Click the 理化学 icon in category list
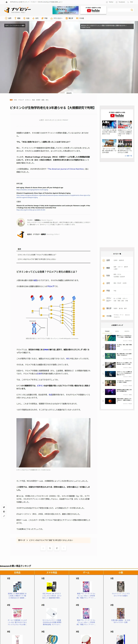This screenshot has height=644, width=138. pyautogui.click(x=104, y=308)
